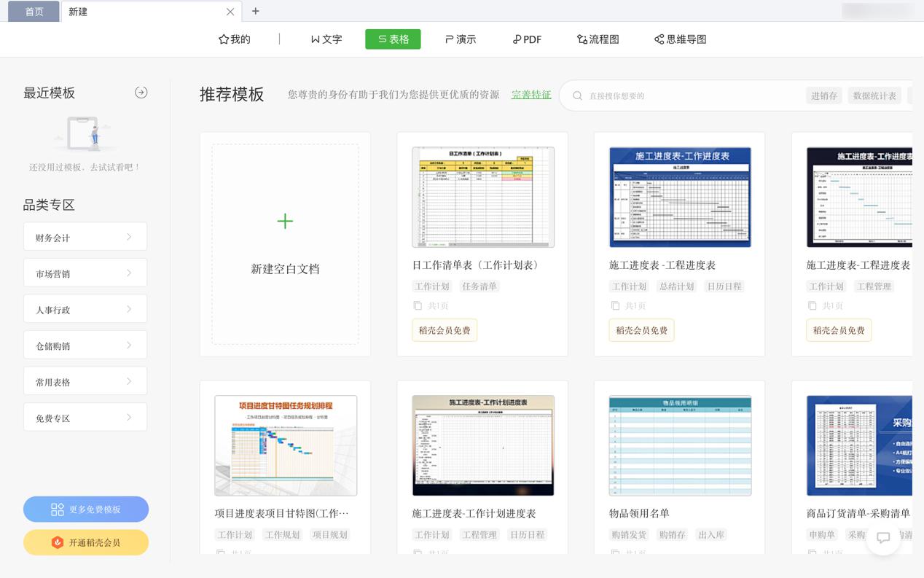Screen dimensions: 924x578
Task: Open the 商品订货清单-采购清单 thumbnail
Action: tap(859, 445)
